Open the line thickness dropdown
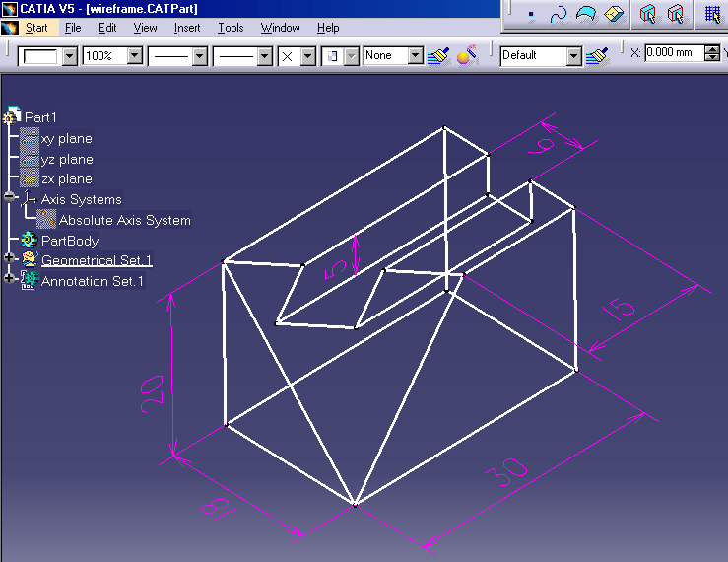The height and width of the screenshot is (562, 728). (200, 57)
